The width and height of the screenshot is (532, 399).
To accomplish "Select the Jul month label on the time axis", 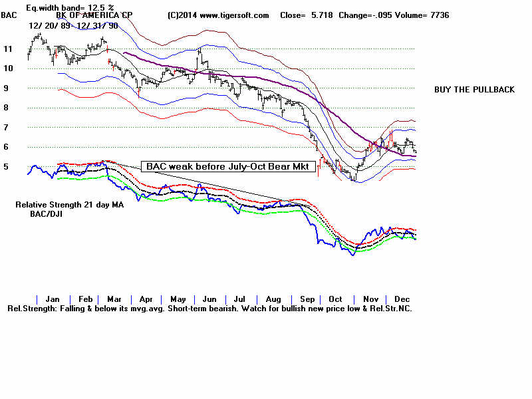I will (x=239, y=299).
